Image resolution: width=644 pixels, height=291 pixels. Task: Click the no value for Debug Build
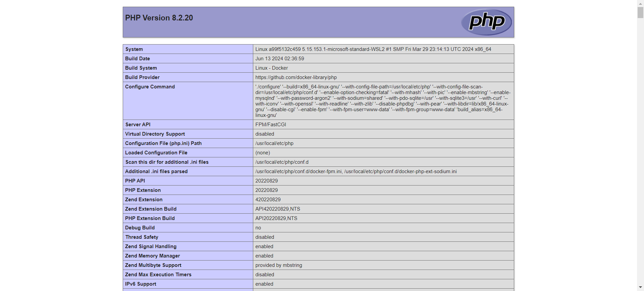pyautogui.click(x=258, y=228)
